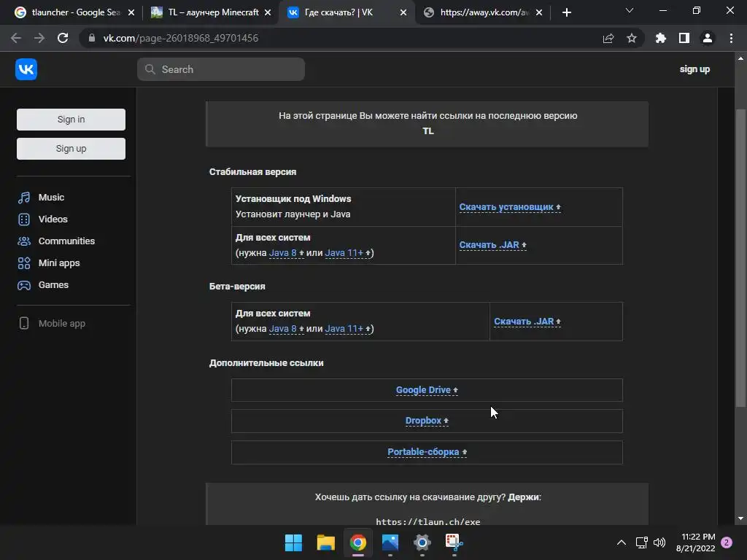The height and width of the screenshot is (560, 747).
Task: Open the Chrome extensions puzzle icon
Action: click(x=661, y=38)
